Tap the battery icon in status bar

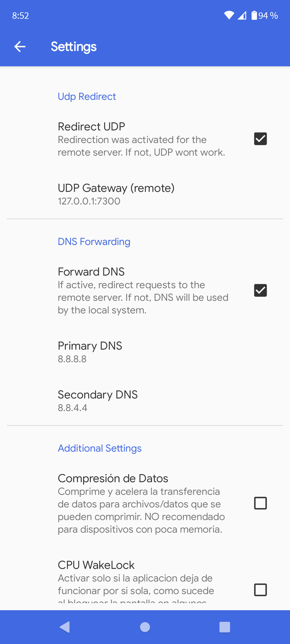coord(254,16)
